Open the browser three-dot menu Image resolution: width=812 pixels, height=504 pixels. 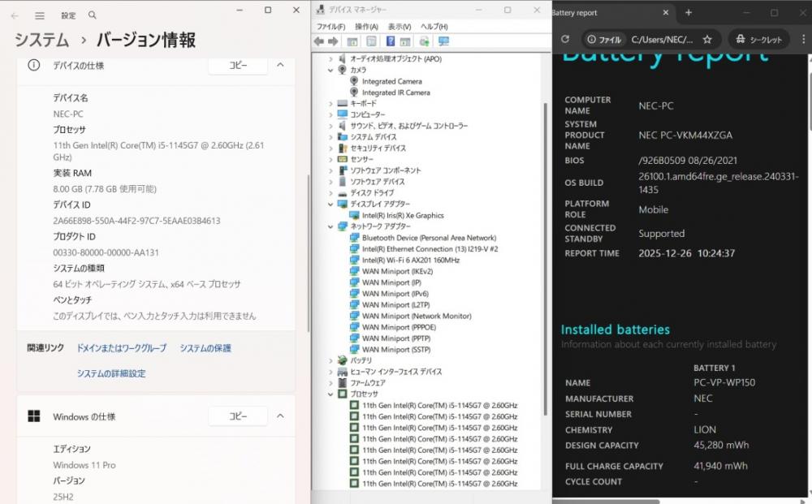coord(803,39)
